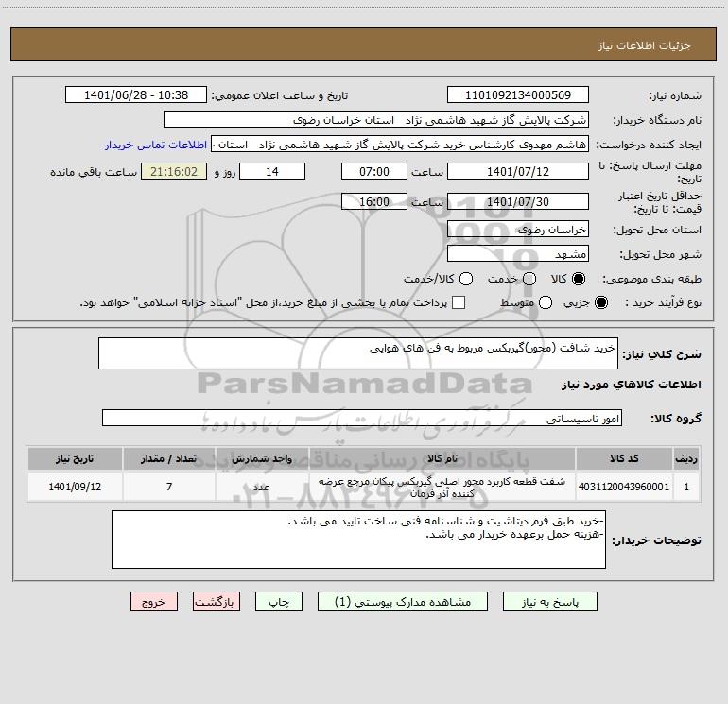Image resolution: width=728 pixels, height=704 pixels.
Task: Check the اسناد خزانه اسلامی payment checkbox
Action: click(x=459, y=302)
